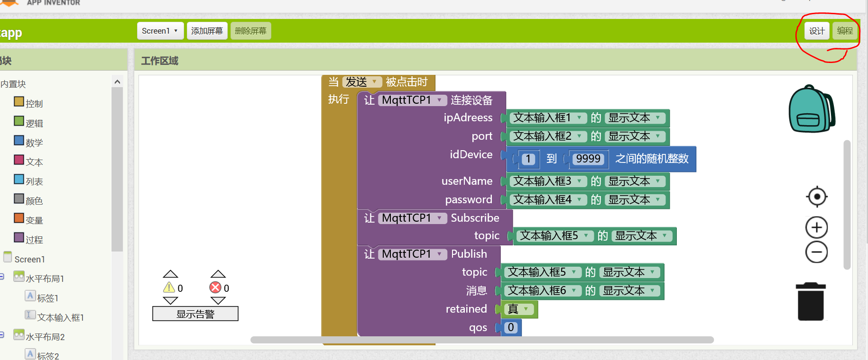Image resolution: width=868 pixels, height=360 pixels.
Task: Open the 文本 blocks drawer
Action: pyautogui.click(x=28, y=162)
